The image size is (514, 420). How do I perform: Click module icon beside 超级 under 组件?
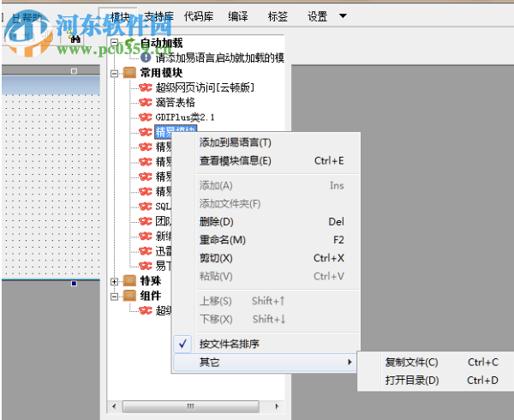tap(146, 310)
